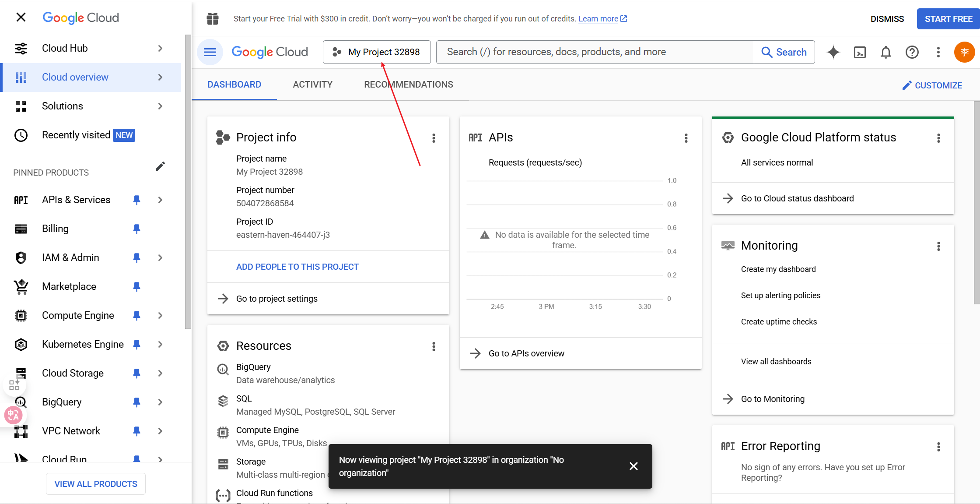Image resolution: width=980 pixels, height=504 pixels.
Task: Toggle pin on Compute Engine
Action: 136,315
